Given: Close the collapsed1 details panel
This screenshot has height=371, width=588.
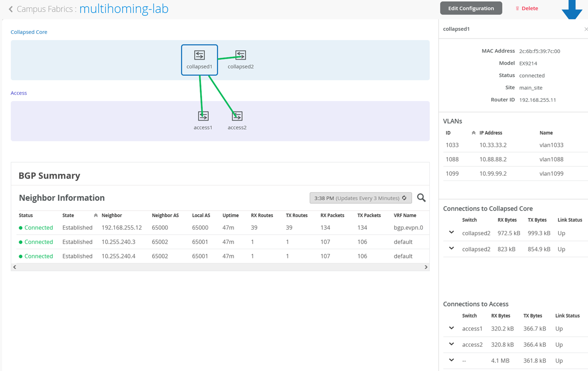Looking at the screenshot, I should 586,29.
